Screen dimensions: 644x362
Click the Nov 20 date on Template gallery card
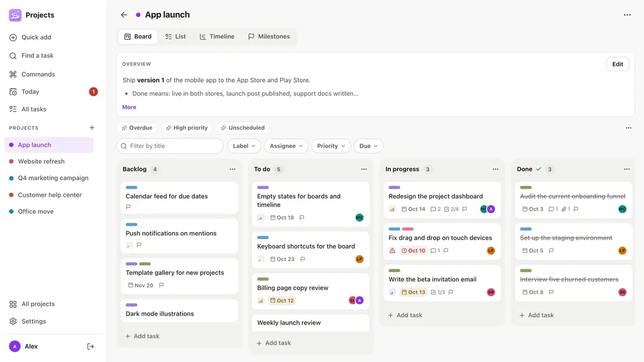[x=141, y=286]
